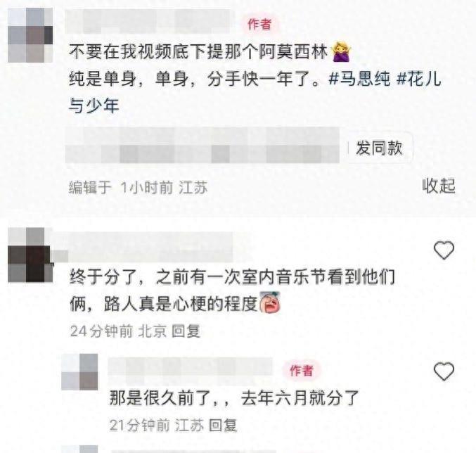This screenshot has height=453, width=476.
Task: Open the Beijing commenter's blurred username
Action: tap(151, 247)
